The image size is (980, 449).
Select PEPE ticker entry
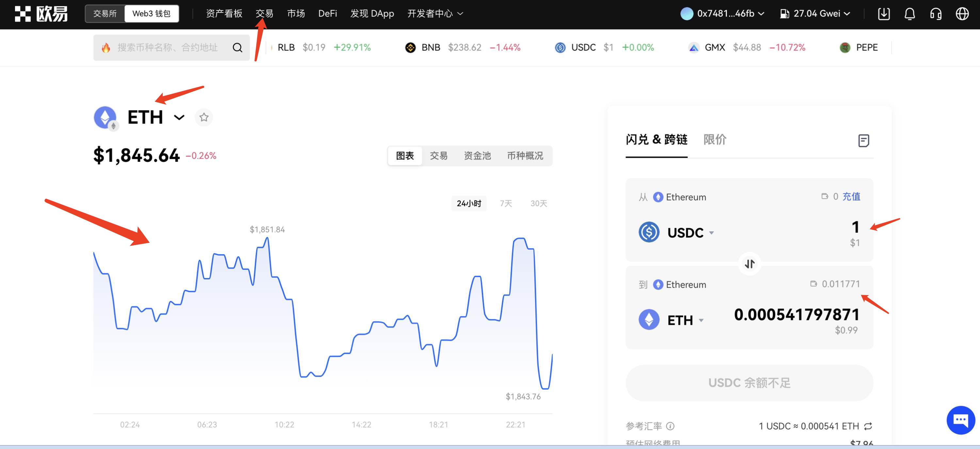(x=858, y=48)
